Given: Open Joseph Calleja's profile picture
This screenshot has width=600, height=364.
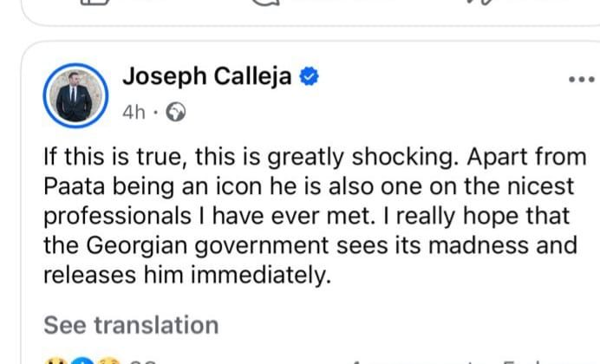Looking at the screenshot, I should point(75,91).
